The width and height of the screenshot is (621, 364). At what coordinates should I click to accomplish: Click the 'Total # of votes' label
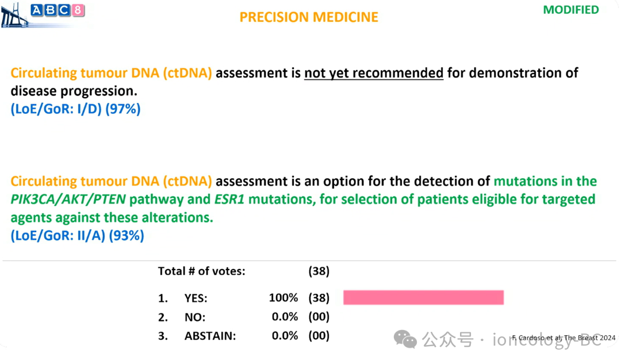point(201,271)
